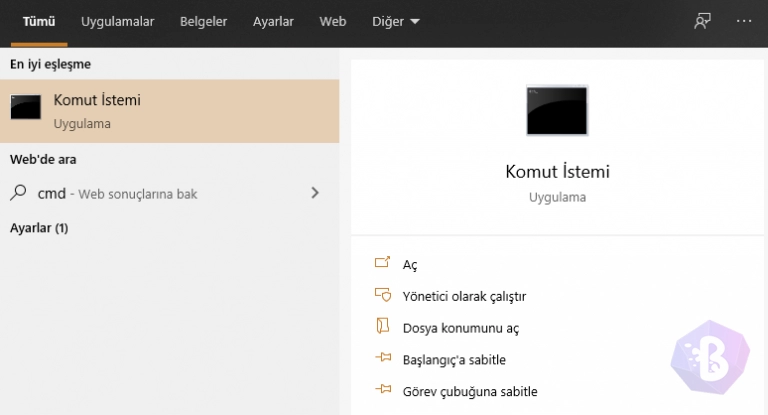768x415 pixels.
Task: Switch to the Belgeler tab
Action: pyautogui.click(x=203, y=21)
